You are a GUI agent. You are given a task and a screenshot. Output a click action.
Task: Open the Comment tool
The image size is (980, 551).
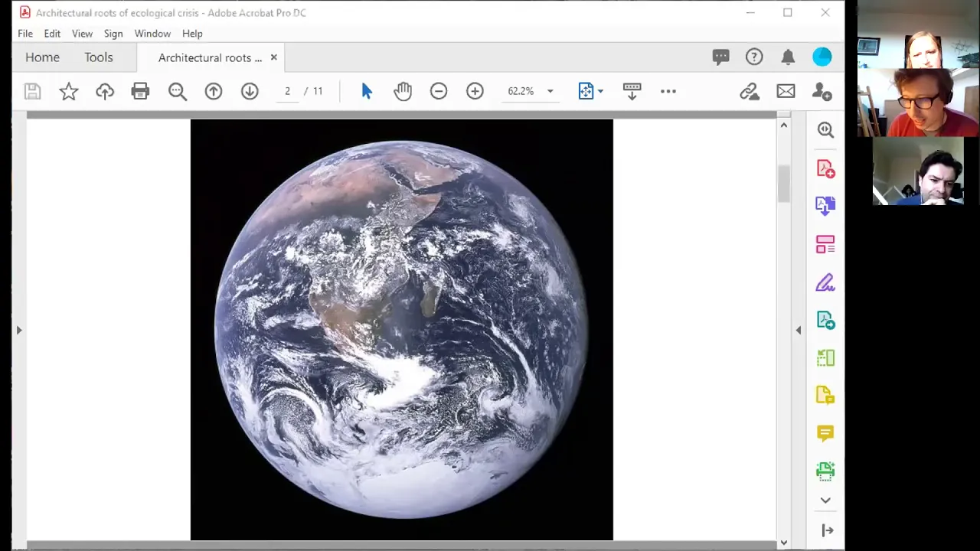[825, 433]
